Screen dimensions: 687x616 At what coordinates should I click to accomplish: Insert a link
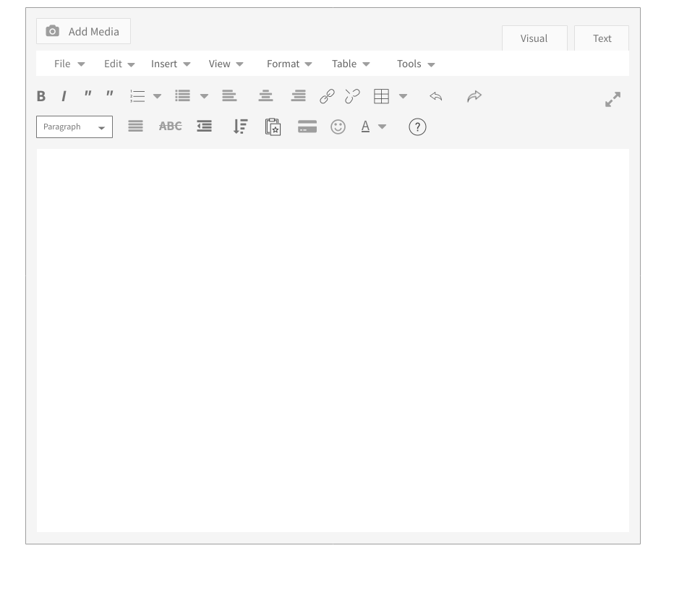(328, 95)
